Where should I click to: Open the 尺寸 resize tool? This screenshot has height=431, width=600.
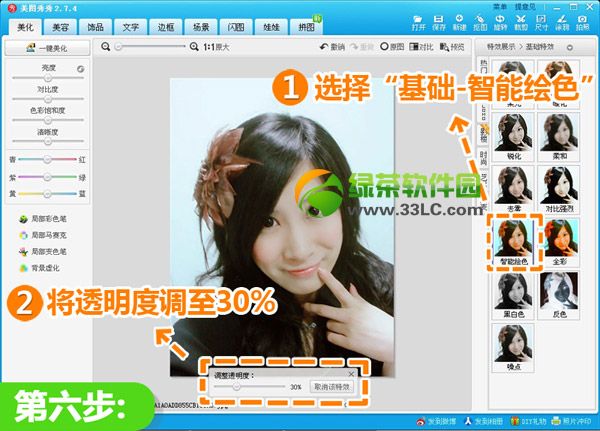tap(541, 23)
